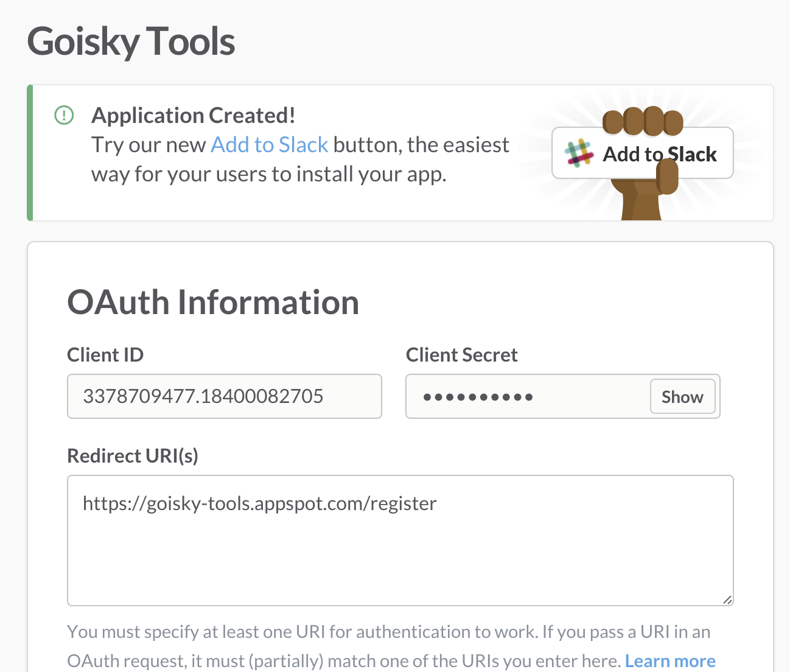Image resolution: width=790 pixels, height=672 pixels.
Task: Click the Redirect URI(s) label
Action: tap(133, 456)
